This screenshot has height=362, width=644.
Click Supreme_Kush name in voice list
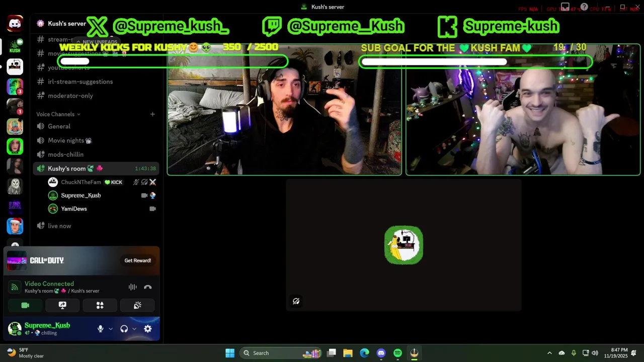tap(81, 195)
